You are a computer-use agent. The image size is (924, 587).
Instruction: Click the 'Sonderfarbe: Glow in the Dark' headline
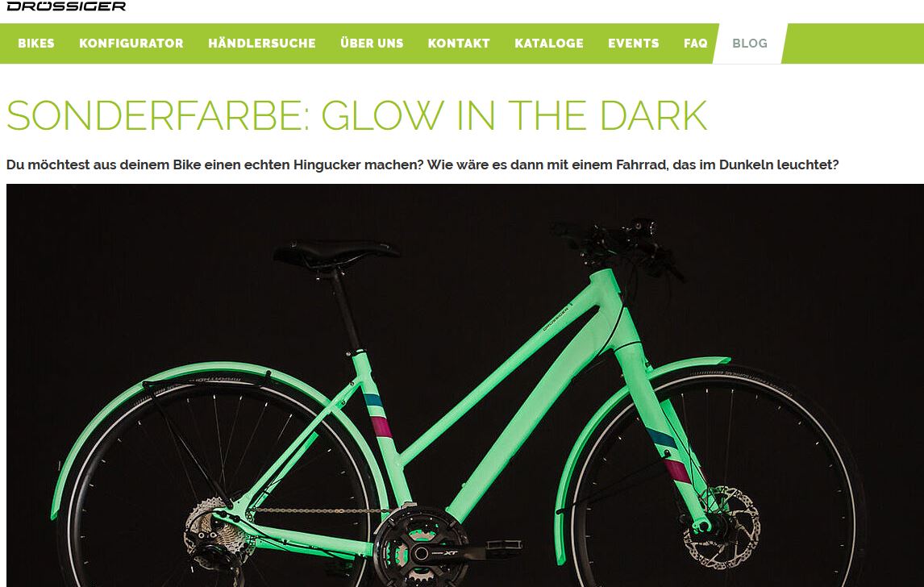click(356, 115)
